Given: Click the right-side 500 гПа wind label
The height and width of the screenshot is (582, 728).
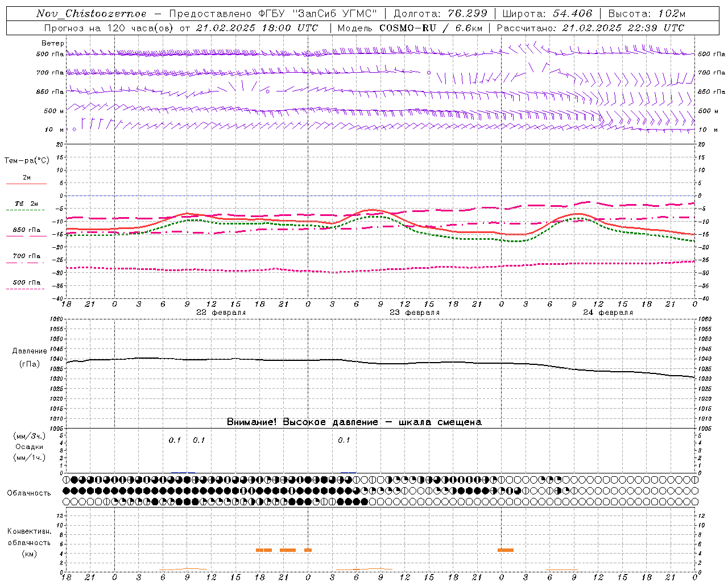Looking at the screenshot, I should pyautogui.click(x=712, y=54).
